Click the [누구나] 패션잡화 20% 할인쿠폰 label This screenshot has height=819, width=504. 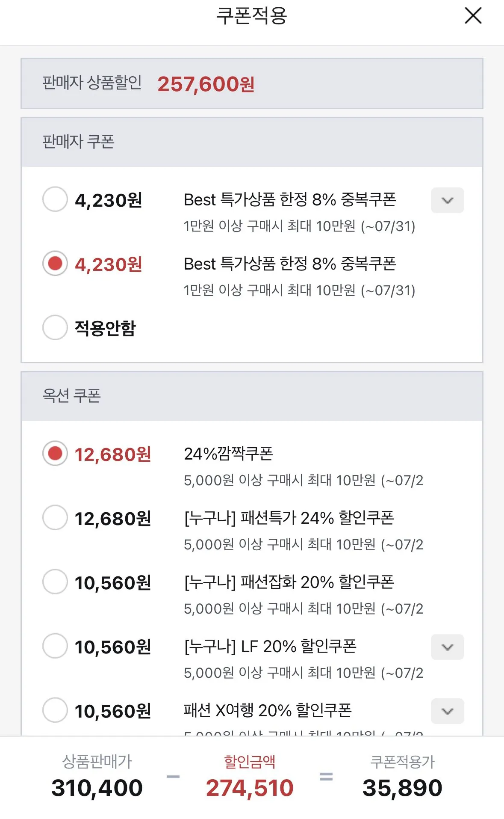click(x=289, y=582)
